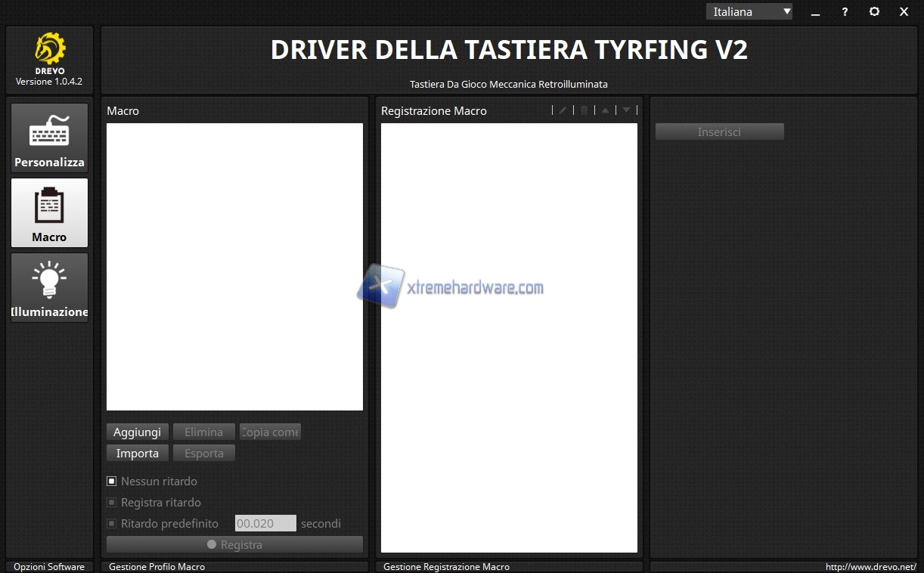Click the move up arrow icon
This screenshot has width=924, height=573.
click(605, 110)
